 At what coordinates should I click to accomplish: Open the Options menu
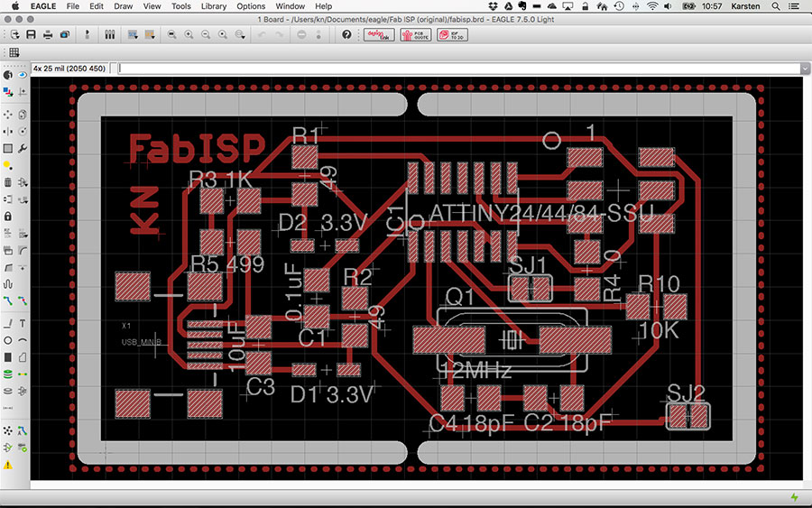tap(251, 6)
